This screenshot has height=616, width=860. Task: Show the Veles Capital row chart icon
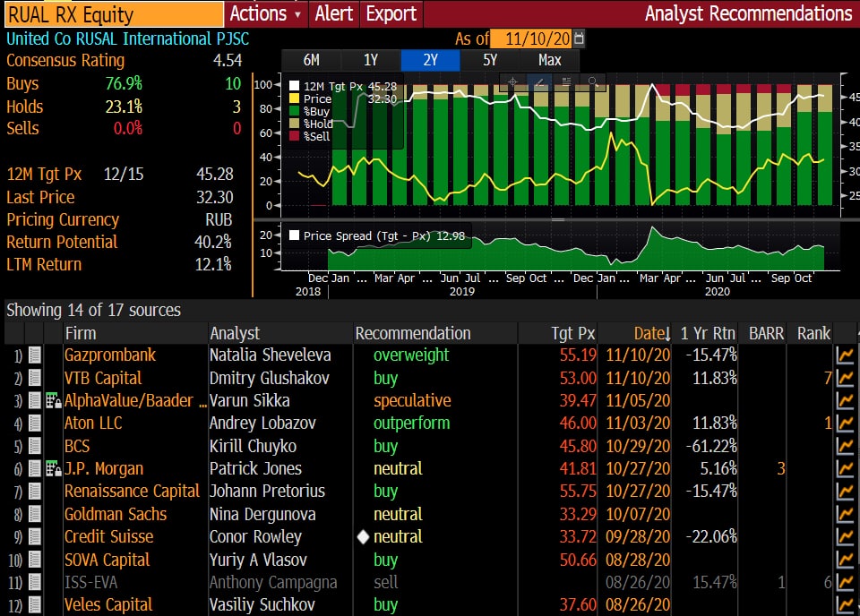845,604
